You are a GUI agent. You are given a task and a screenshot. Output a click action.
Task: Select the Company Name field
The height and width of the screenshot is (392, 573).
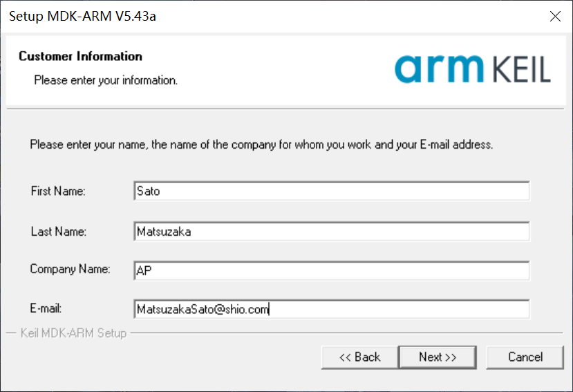click(332, 271)
